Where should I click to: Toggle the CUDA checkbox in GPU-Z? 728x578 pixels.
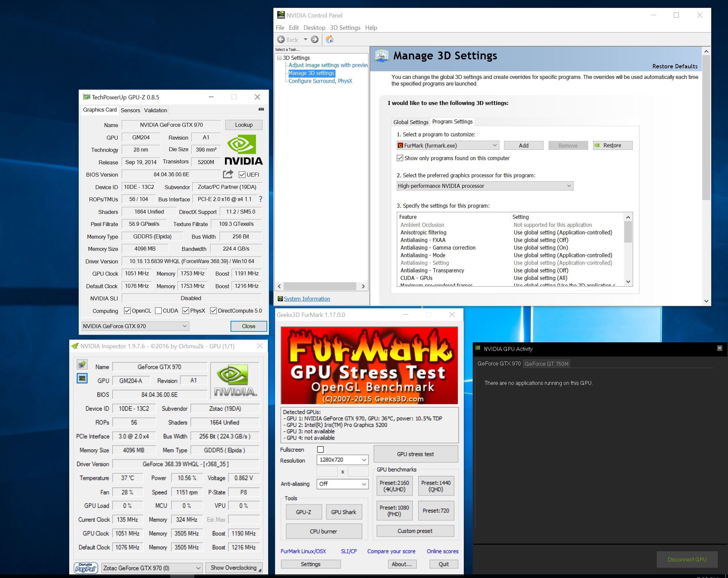158,311
